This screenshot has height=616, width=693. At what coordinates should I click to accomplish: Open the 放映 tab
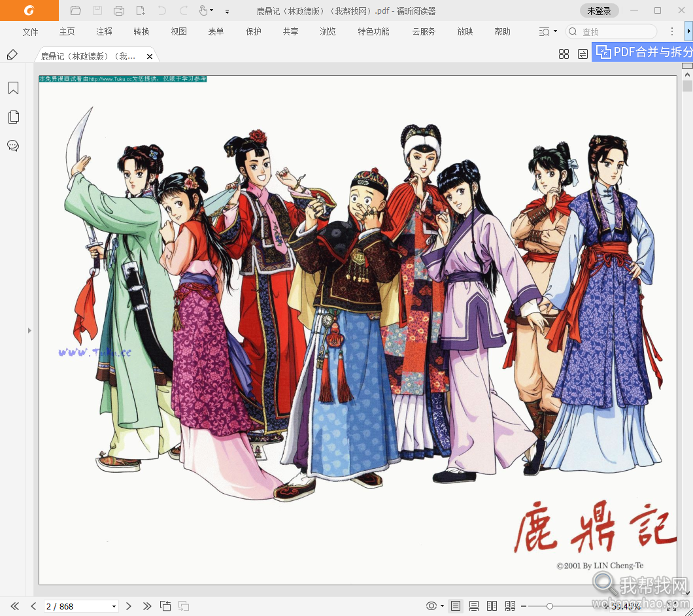465,32
